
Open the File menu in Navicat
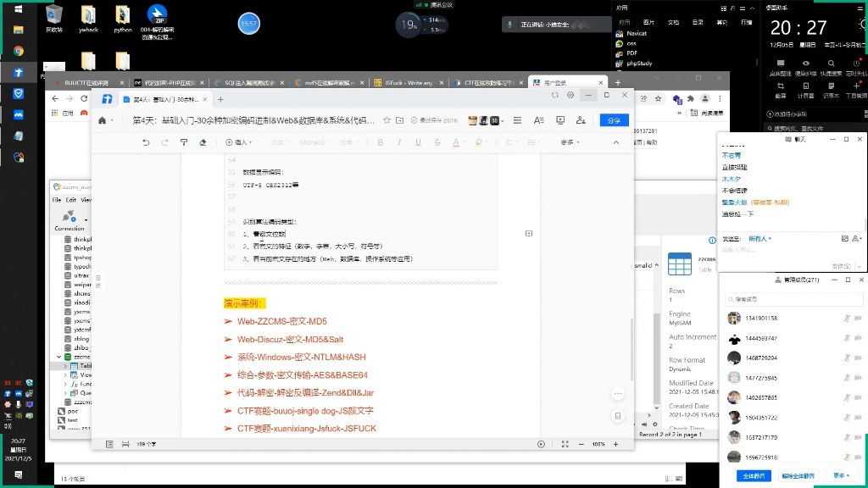point(57,200)
